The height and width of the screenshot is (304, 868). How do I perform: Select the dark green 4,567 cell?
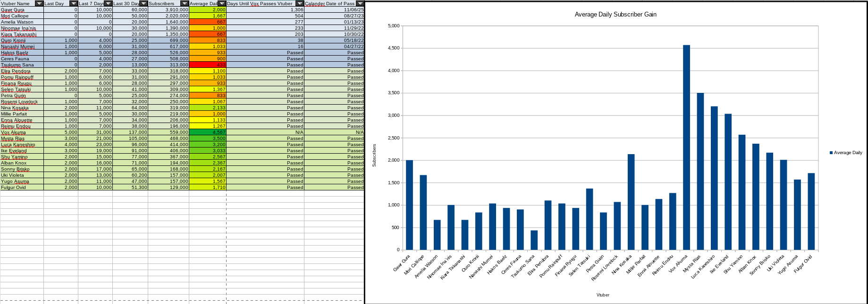(x=208, y=132)
